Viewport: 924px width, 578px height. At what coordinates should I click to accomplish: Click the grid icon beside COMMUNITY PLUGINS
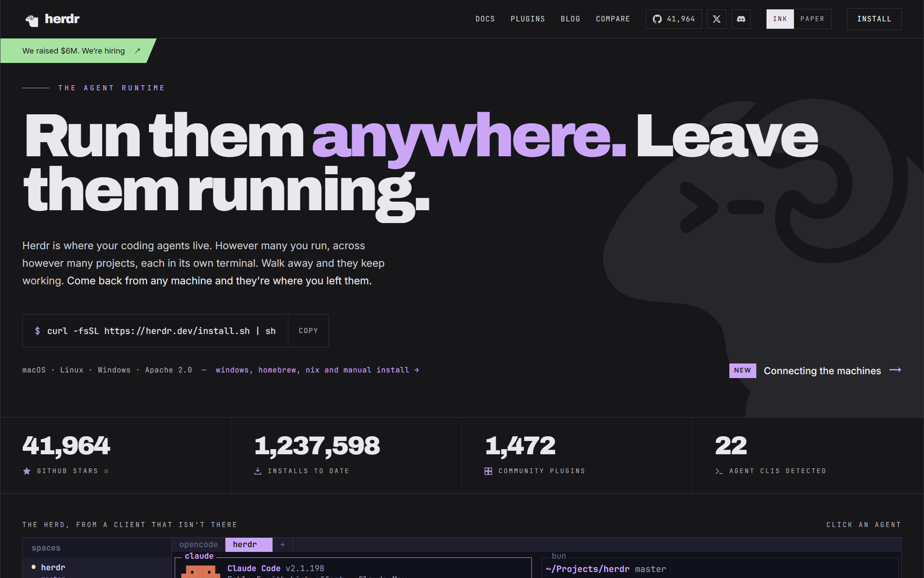pos(488,471)
